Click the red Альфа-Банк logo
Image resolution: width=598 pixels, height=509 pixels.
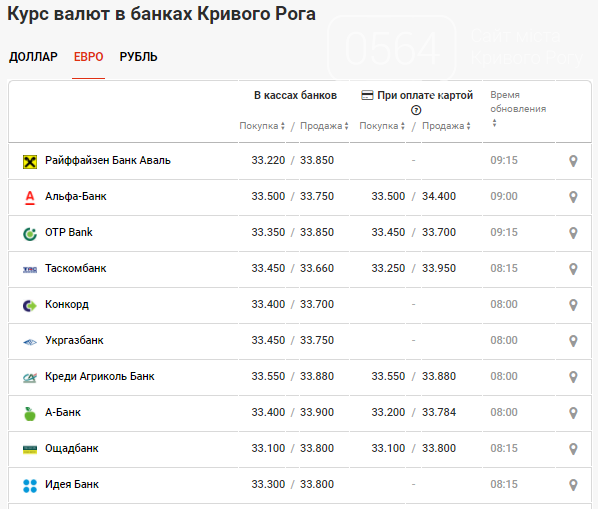point(30,197)
